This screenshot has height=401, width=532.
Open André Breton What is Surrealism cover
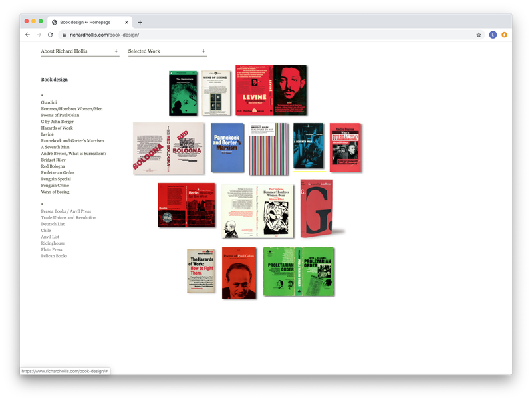(345, 147)
